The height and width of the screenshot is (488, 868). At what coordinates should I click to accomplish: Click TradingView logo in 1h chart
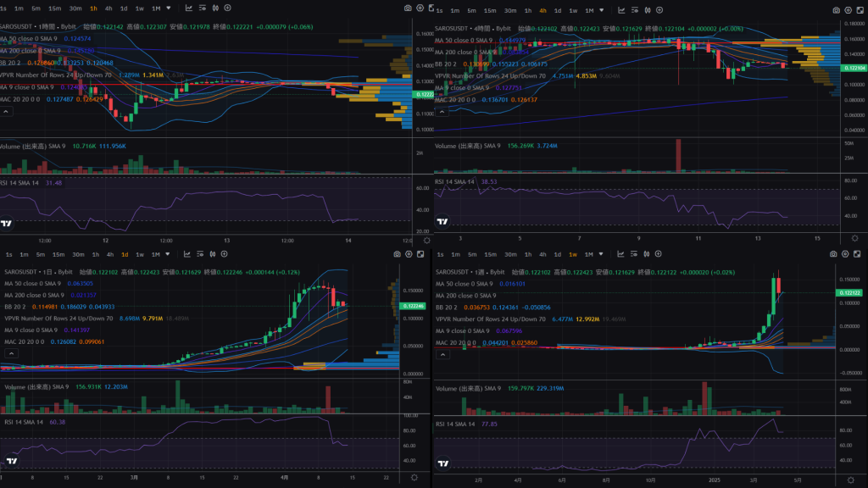(6, 223)
